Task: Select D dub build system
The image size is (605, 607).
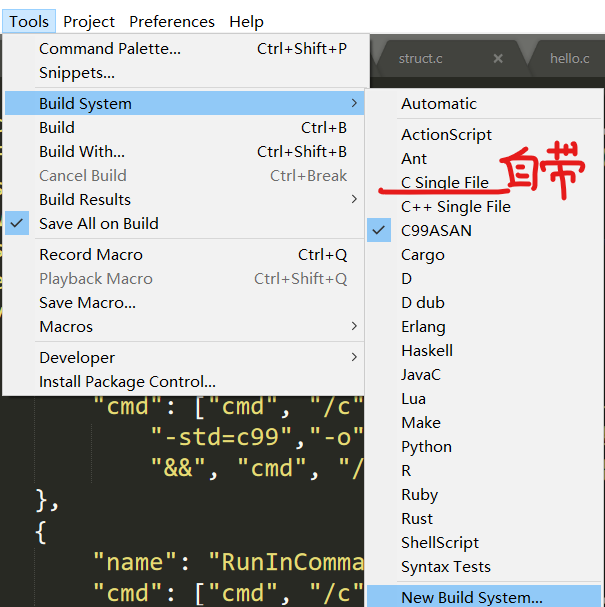Action: (x=484, y=303)
